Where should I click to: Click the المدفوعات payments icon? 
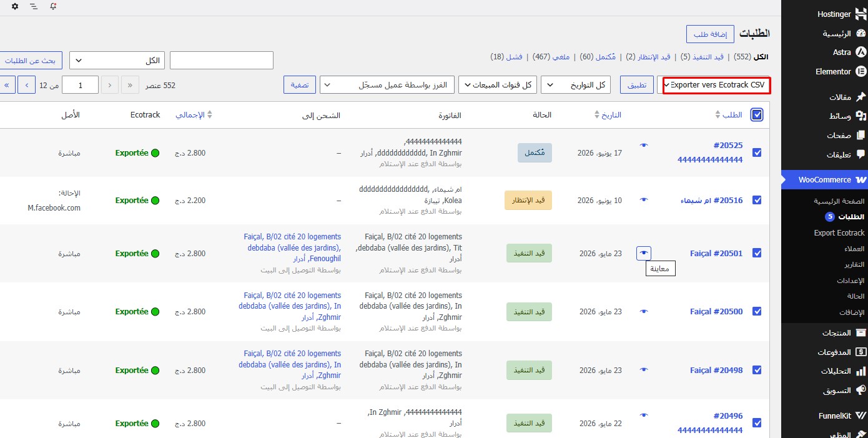coord(861,352)
